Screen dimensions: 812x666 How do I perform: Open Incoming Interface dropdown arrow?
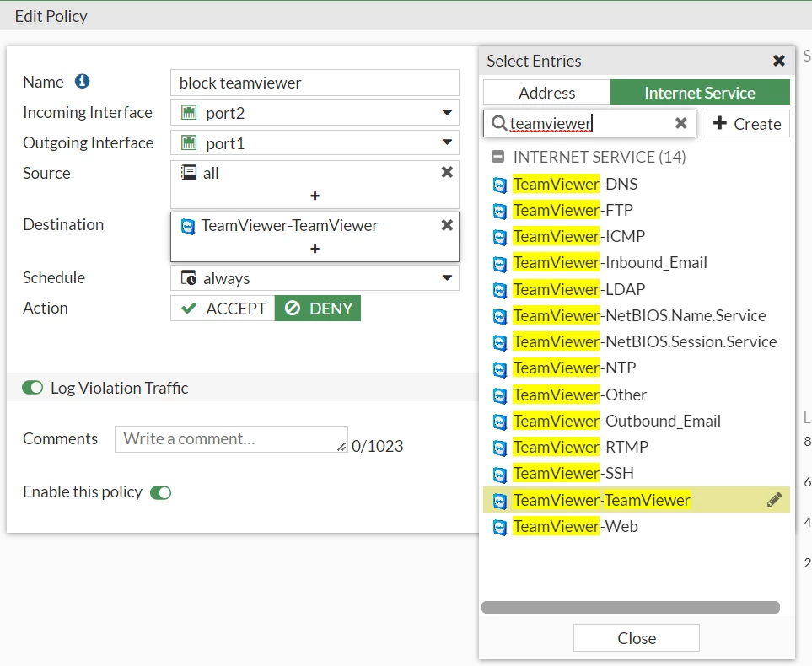click(x=447, y=112)
